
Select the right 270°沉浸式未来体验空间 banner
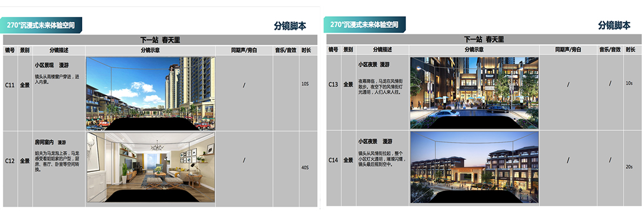[365, 25]
